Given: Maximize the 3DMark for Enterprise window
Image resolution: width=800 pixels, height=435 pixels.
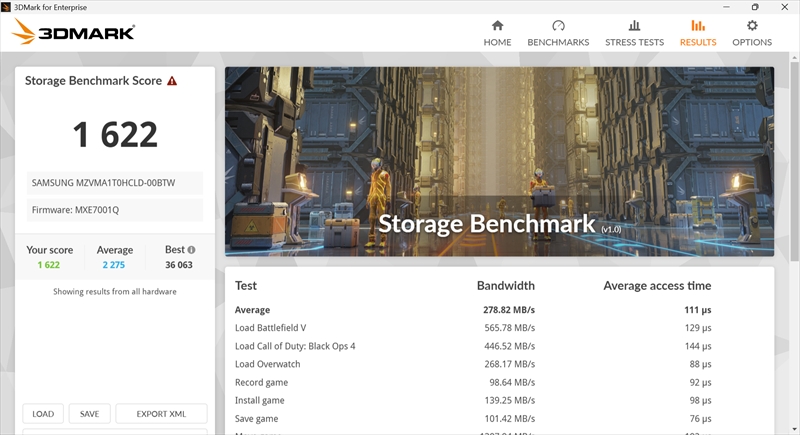Looking at the screenshot, I should tap(755, 7).
